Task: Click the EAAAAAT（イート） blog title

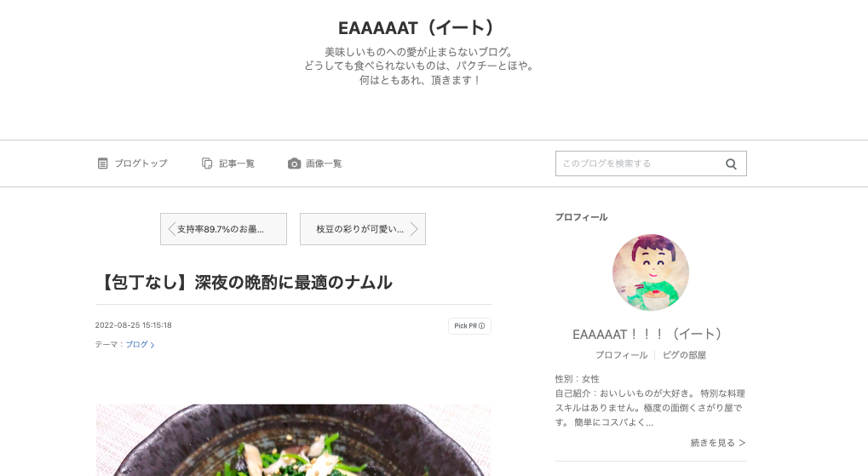Action: 417,27
